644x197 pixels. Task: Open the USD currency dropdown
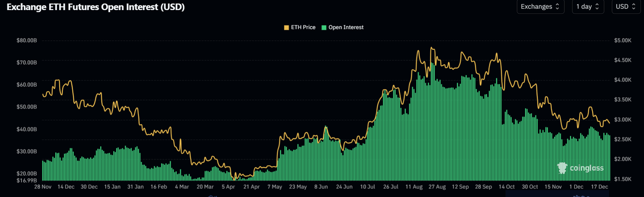(626, 7)
